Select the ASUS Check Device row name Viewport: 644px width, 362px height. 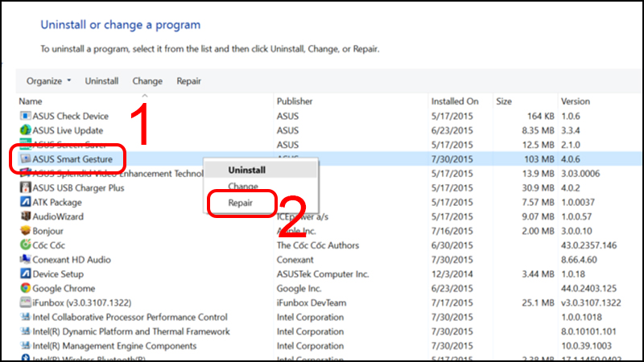click(x=70, y=116)
